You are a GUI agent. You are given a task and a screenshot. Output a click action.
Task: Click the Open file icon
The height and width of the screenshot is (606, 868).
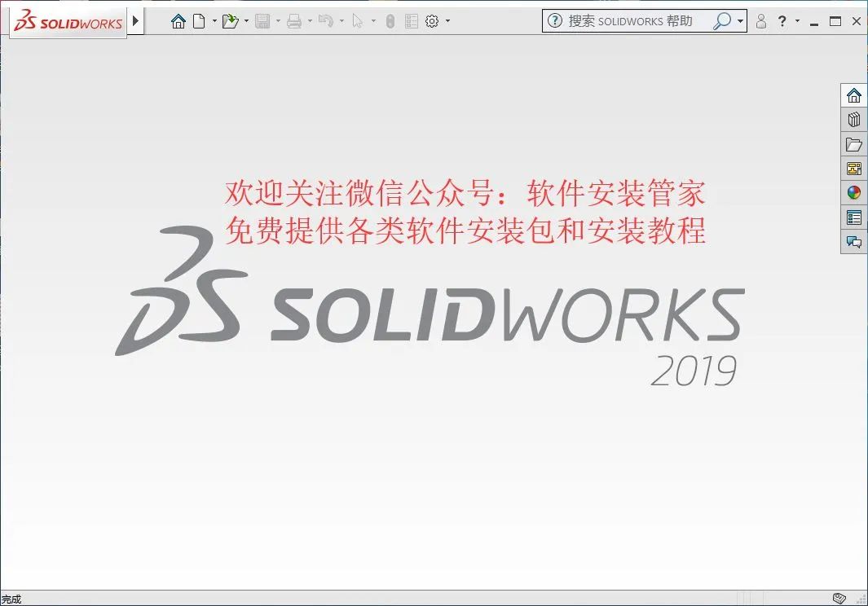(230, 21)
